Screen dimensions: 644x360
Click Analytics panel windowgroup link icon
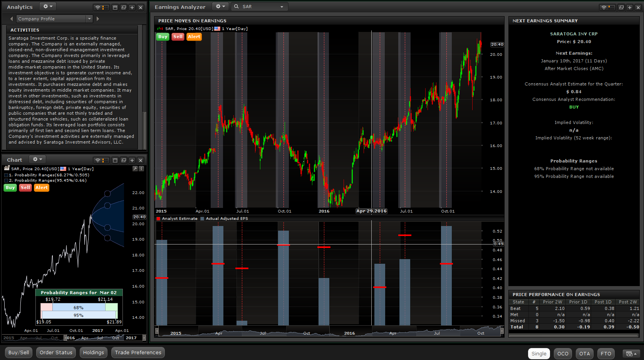tap(101, 8)
